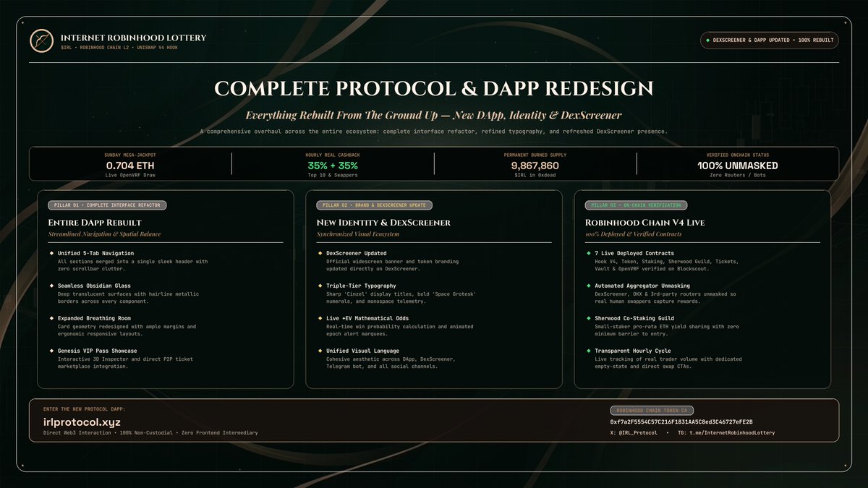The image size is (868, 488).
Task: Click the "Seamless Obsidian Glass" item title
Action: click(94, 286)
